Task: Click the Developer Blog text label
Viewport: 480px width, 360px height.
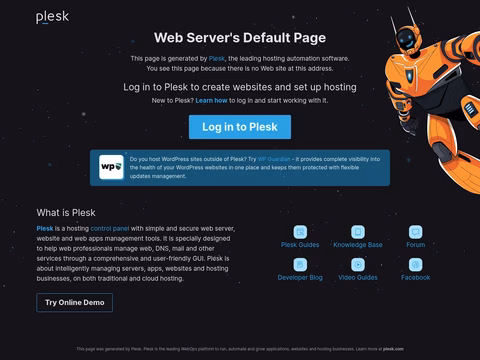Action: coord(300,278)
